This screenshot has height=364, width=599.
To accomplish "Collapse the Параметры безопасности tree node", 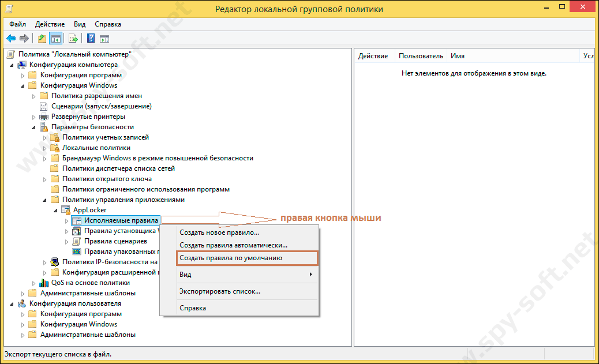I will 33,127.
